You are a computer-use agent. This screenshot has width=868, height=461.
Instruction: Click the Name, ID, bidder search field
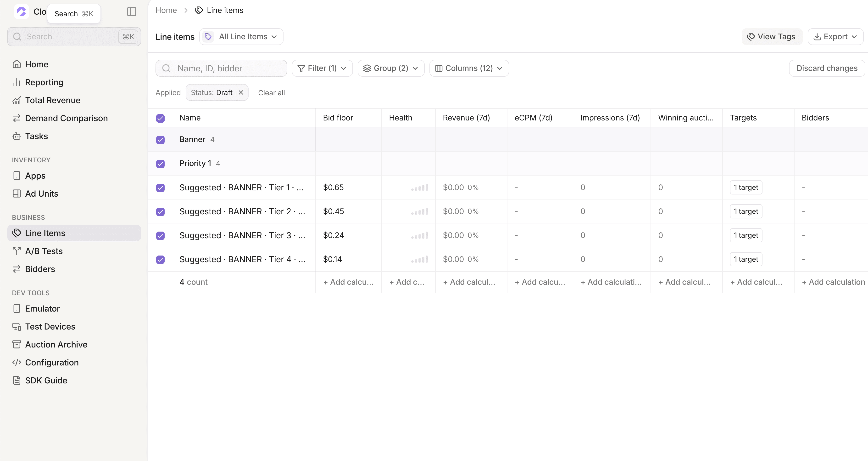[x=221, y=68]
